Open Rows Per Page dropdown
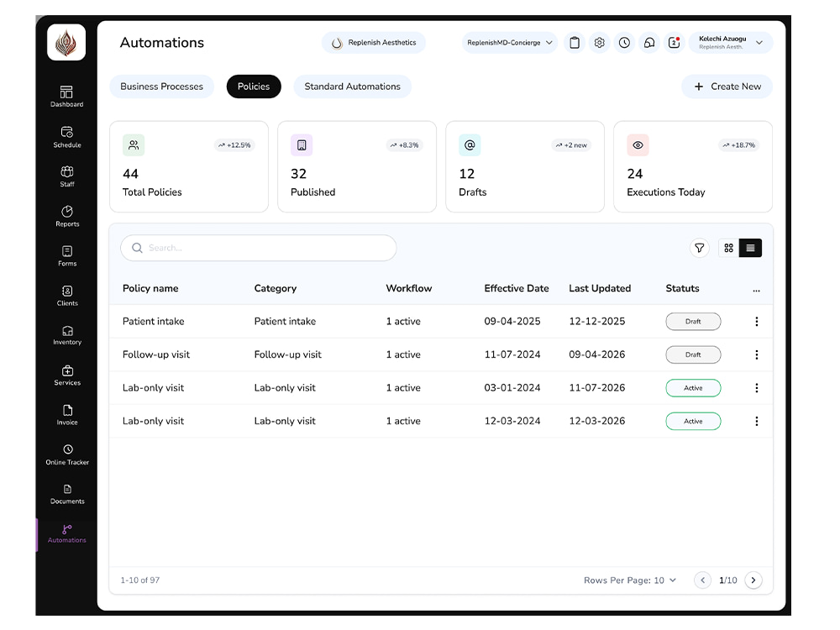 [x=630, y=580]
